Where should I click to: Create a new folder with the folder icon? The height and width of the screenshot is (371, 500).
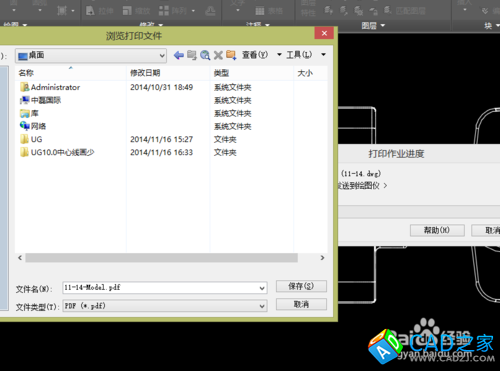click(231, 55)
